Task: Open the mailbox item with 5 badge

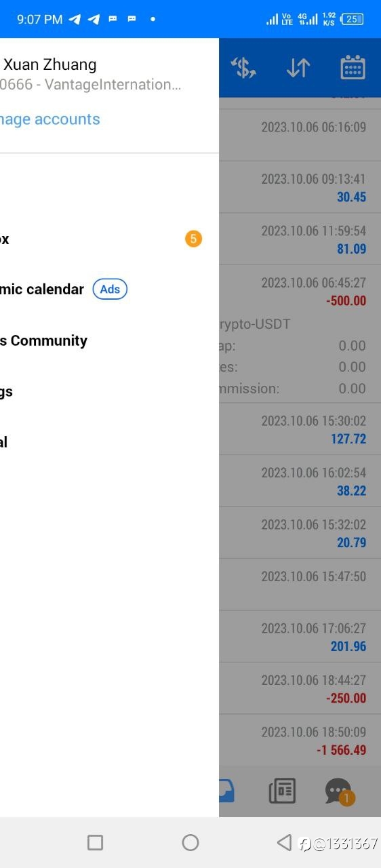Action: click(x=102, y=239)
